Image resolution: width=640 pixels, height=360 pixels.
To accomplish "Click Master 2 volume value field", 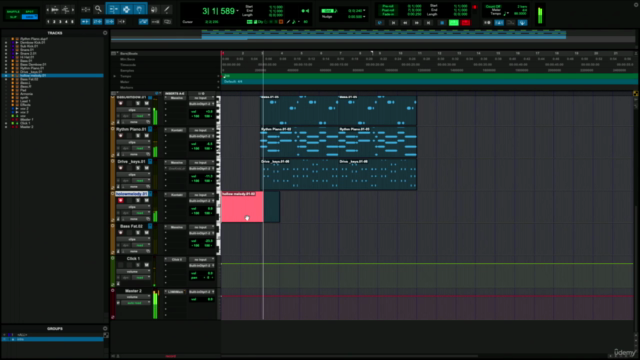I will (202, 299).
